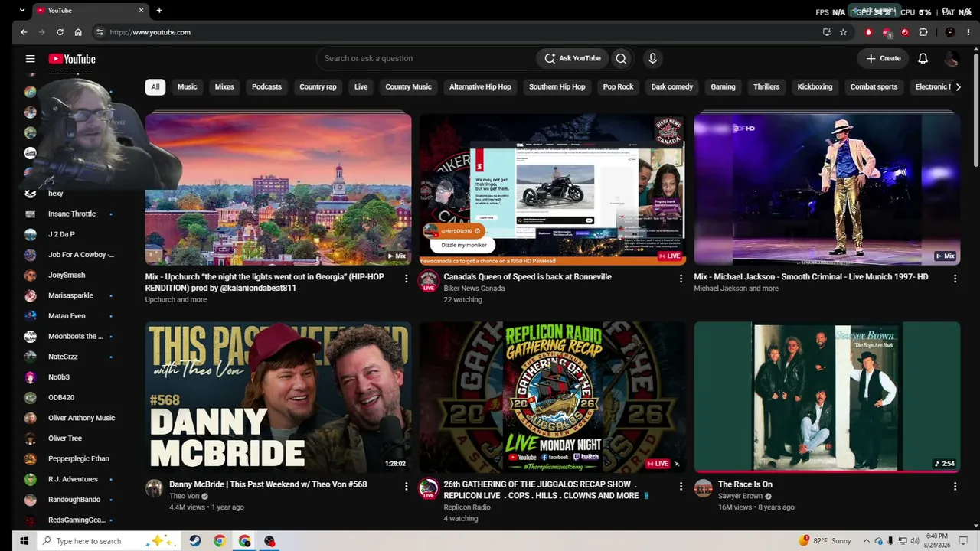Open the Replicon Radio channel avatar
980x551 pixels.
pos(429,488)
